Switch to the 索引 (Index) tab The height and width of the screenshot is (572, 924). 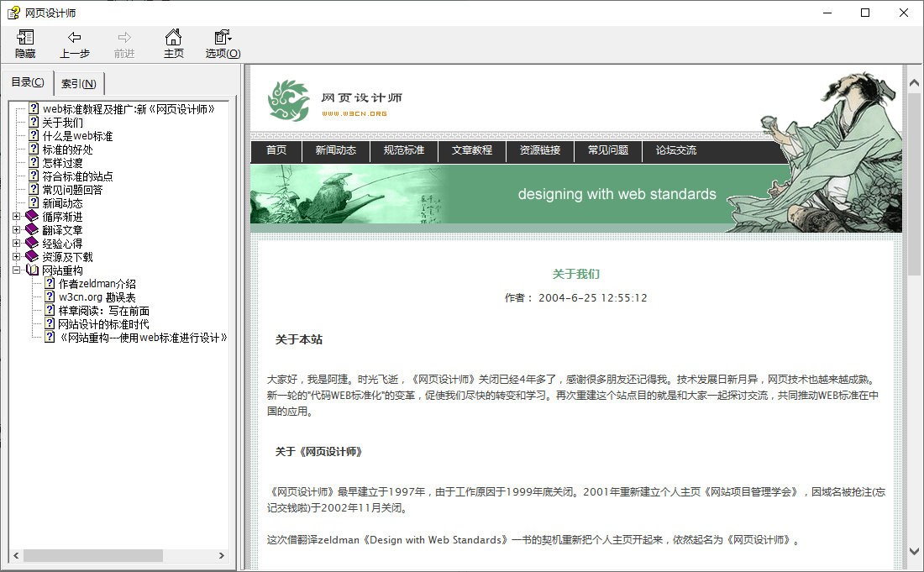(78, 83)
